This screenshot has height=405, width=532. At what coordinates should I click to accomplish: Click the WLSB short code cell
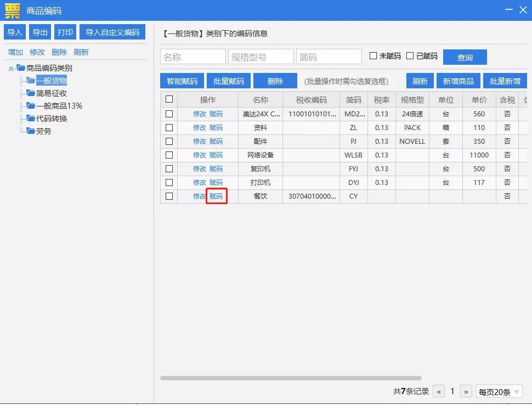(x=354, y=155)
